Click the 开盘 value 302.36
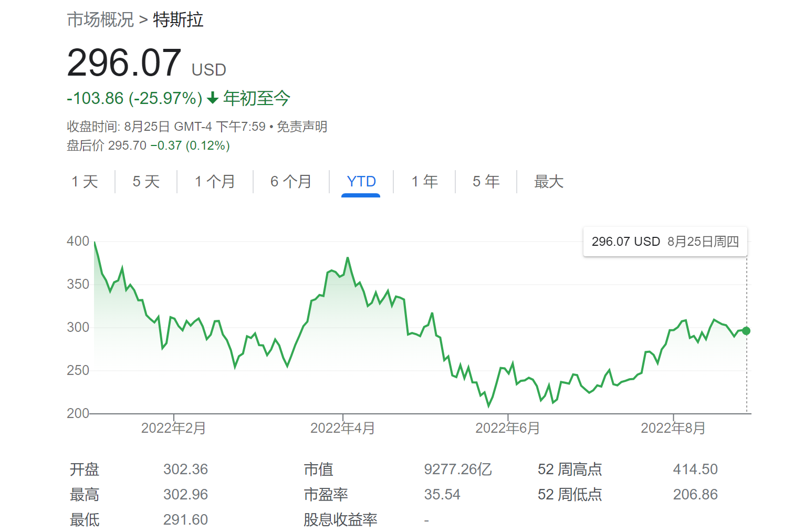 (186, 469)
